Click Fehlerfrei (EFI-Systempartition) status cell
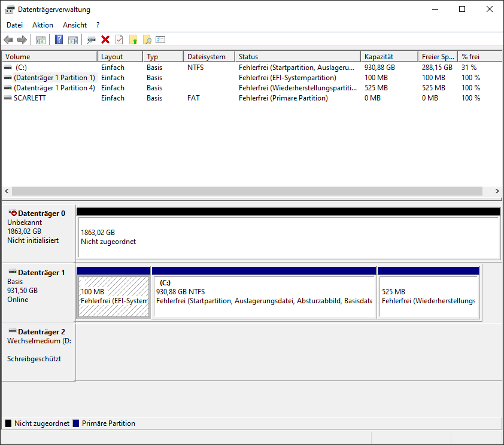Viewport: 504px width, 445px height. pyautogui.click(x=287, y=78)
